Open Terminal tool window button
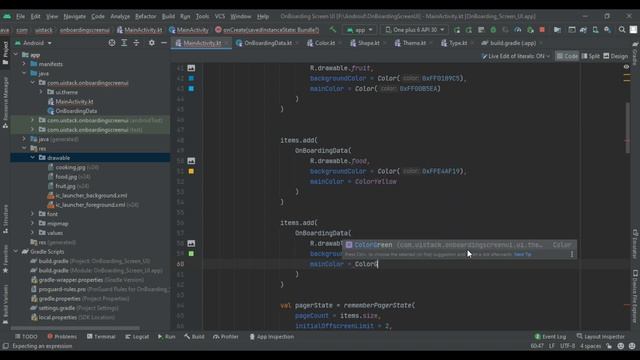Screen dimensions: 640x360 [x=101, y=337]
